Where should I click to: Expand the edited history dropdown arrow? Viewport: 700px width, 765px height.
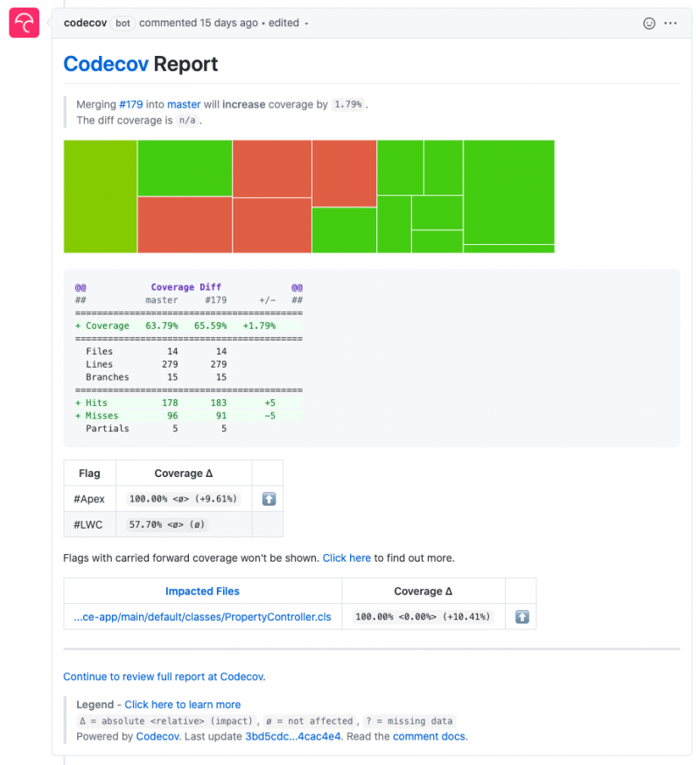(306, 24)
